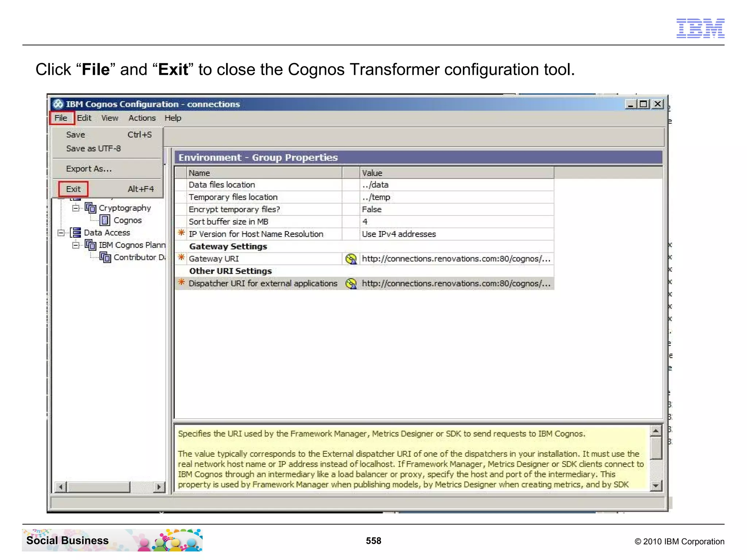The height and width of the screenshot is (560, 747).
Task: Close the Cognos Configuration window
Action: [x=658, y=104]
